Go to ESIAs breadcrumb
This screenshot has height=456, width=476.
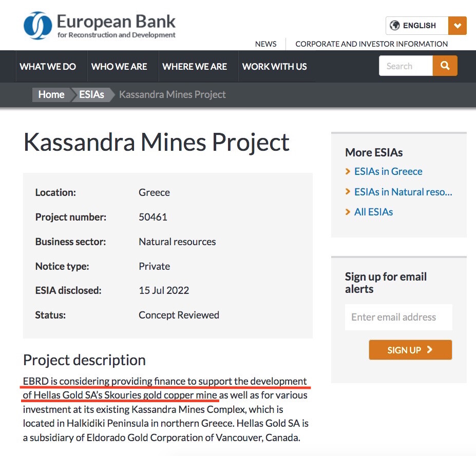click(92, 94)
